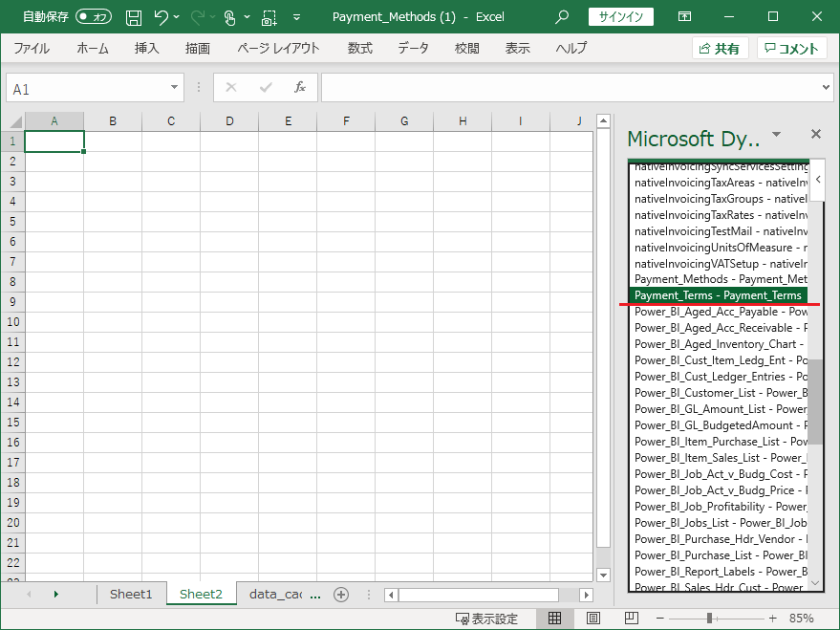
Task: Expand the formula bar chevron
Action: click(x=826, y=87)
